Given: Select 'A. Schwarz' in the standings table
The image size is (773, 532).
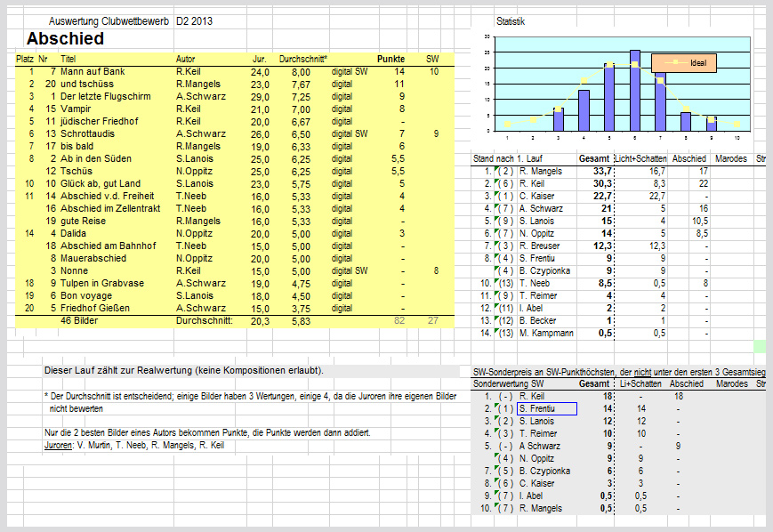Looking at the screenshot, I should coord(541,208).
